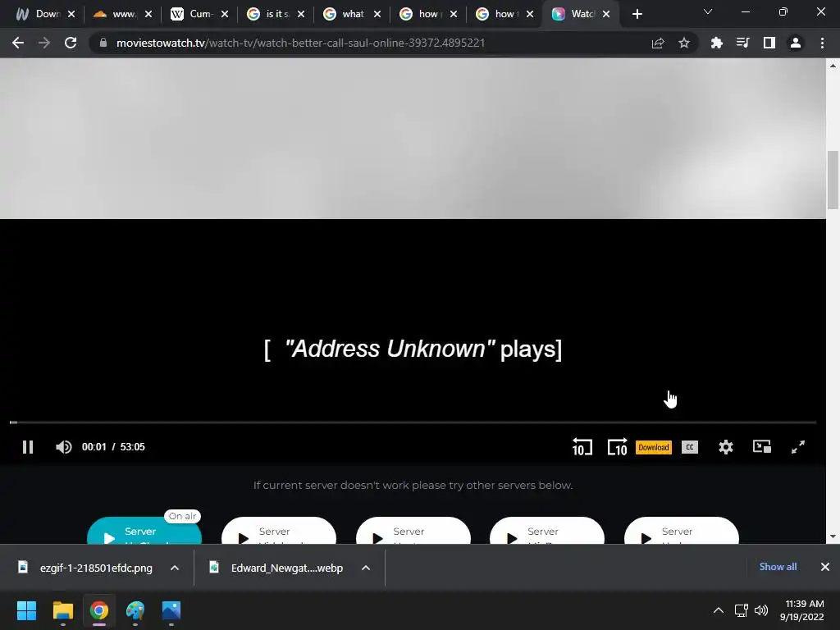
Task: Click the yellow Download button
Action: click(654, 447)
